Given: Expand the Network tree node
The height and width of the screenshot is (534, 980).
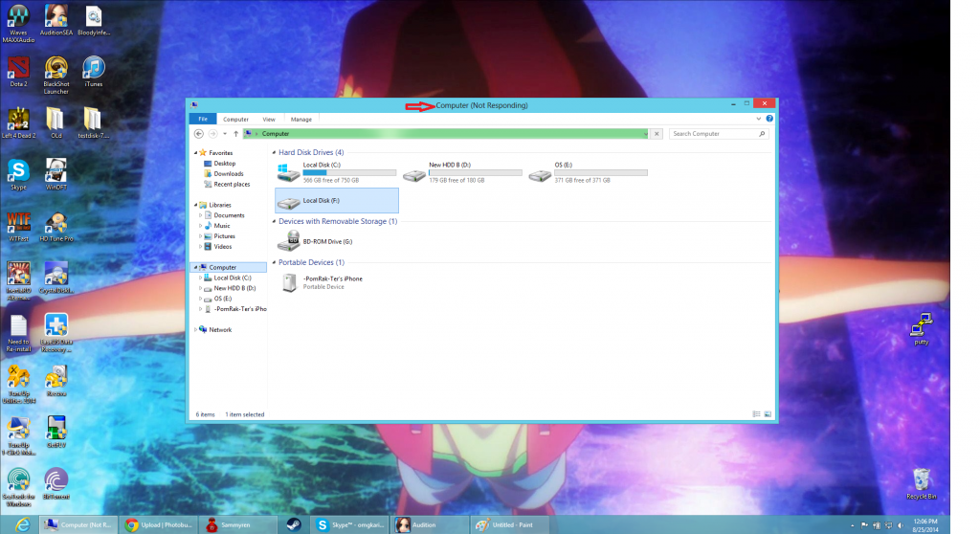Looking at the screenshot, I should click(x=195, y=329).
